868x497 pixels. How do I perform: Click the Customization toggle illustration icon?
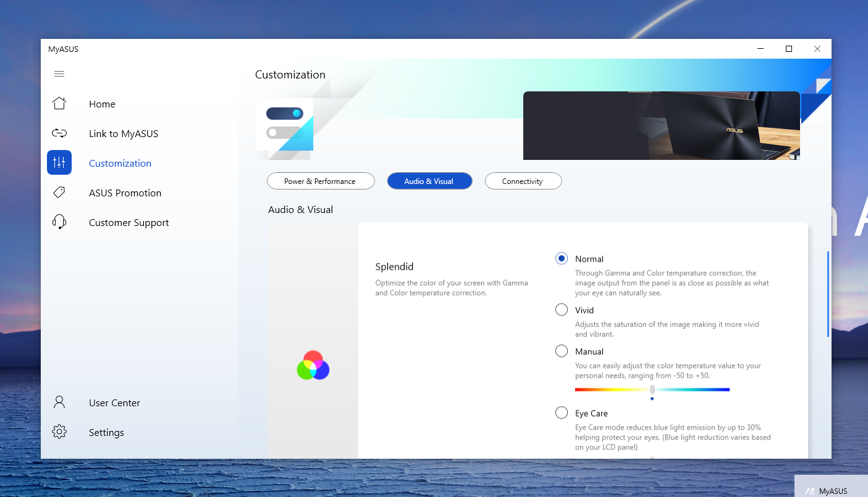pyautogui.click(x=285, y=124)
